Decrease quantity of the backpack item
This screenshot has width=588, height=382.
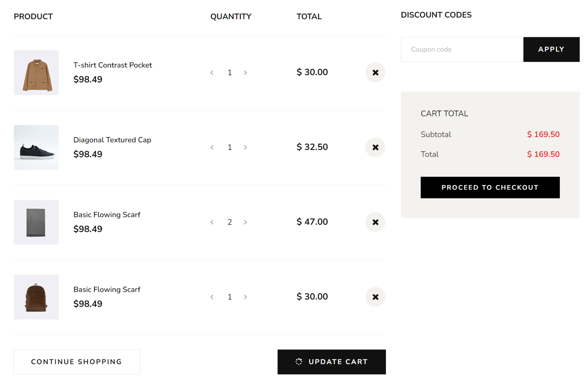(x=212, y=297)
